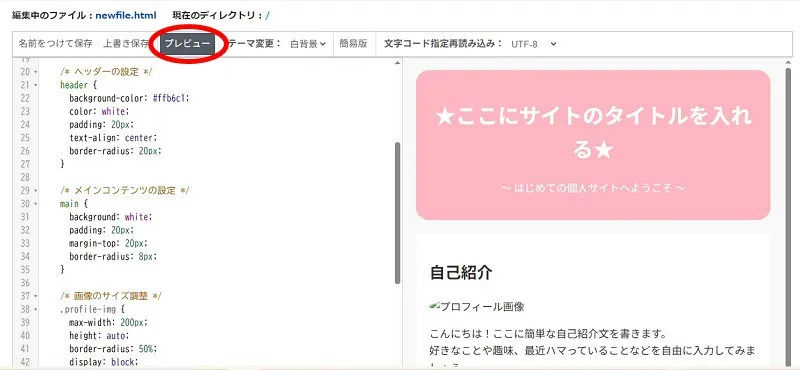Click the 名前をつけて保存 button

(55, 43)
